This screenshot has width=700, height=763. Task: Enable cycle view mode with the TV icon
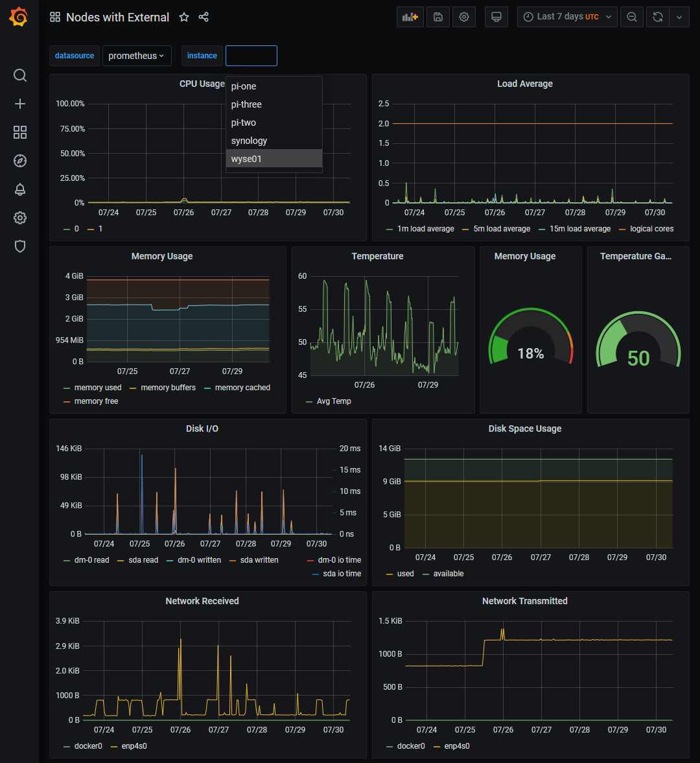point(496,16)
